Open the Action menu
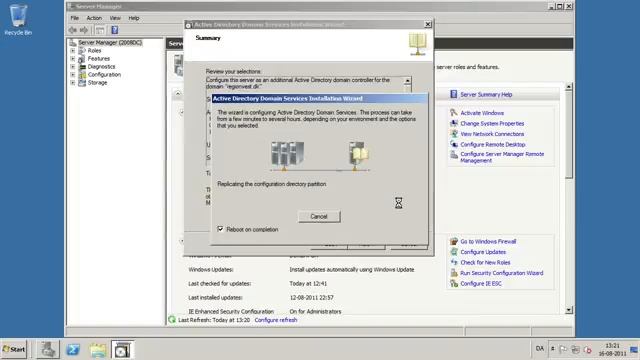Viewport: 640px width, 360px height. pyautogui.click(x=94, y=18)
